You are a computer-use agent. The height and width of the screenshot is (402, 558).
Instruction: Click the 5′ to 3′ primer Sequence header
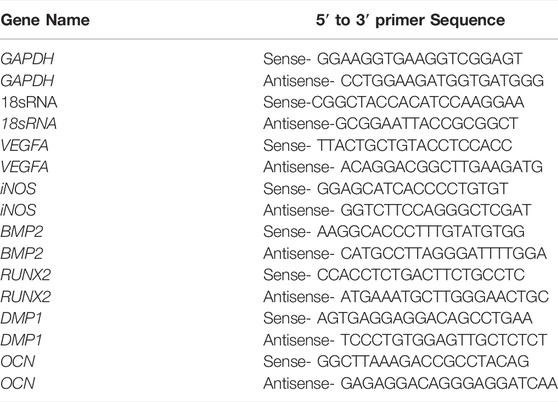pyautogui.click(x=410, y=20)
